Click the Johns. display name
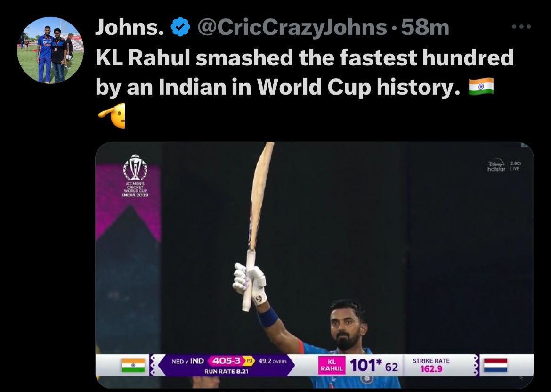 click(x=130, y=28)
